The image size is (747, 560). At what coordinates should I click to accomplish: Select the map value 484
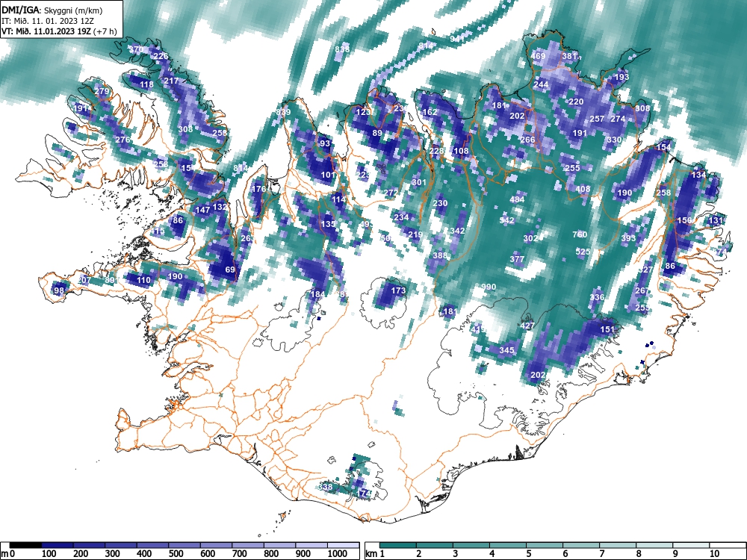pyautogui.click(x=517, y=199)
